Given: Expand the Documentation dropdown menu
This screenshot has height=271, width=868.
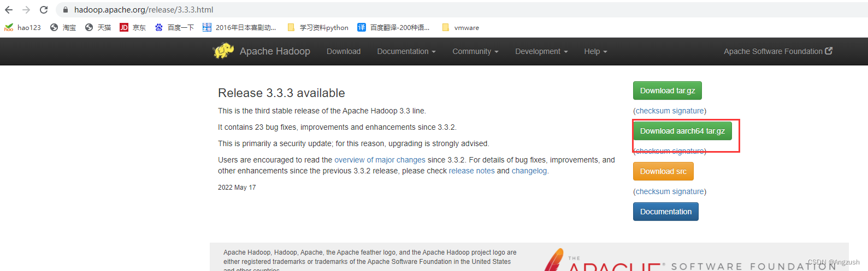Looking at the screenshot, I should click(x=406, y=51).
